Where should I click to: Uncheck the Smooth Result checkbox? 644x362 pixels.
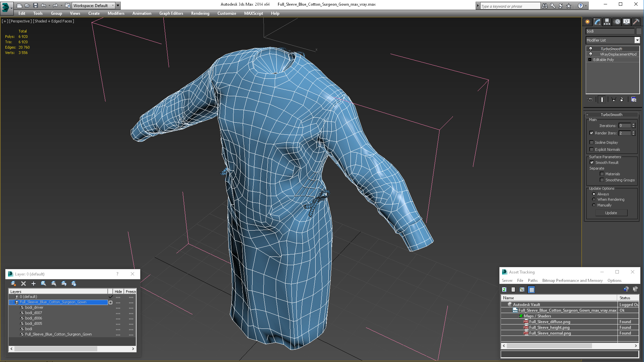pyautogui.click(x=592, y=163)
